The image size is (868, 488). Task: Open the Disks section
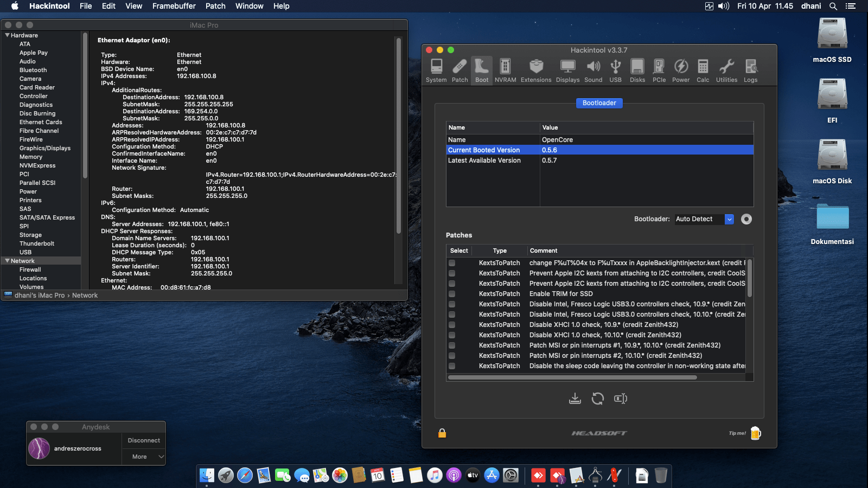click(637, 70)
